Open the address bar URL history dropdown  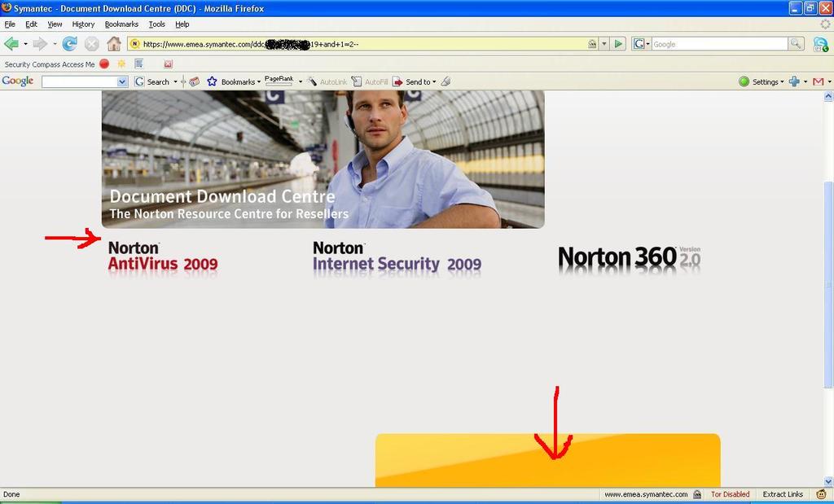(604, 44)
